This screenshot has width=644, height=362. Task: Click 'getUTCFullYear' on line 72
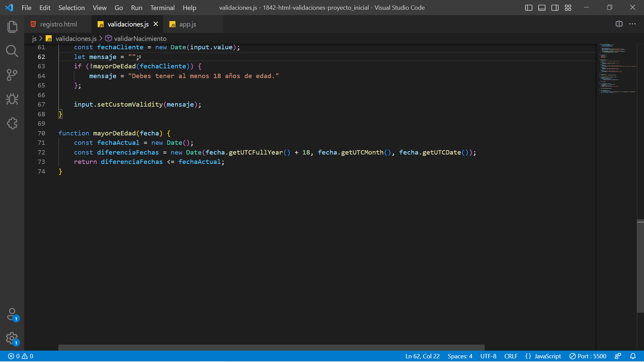tap(256, 152)
